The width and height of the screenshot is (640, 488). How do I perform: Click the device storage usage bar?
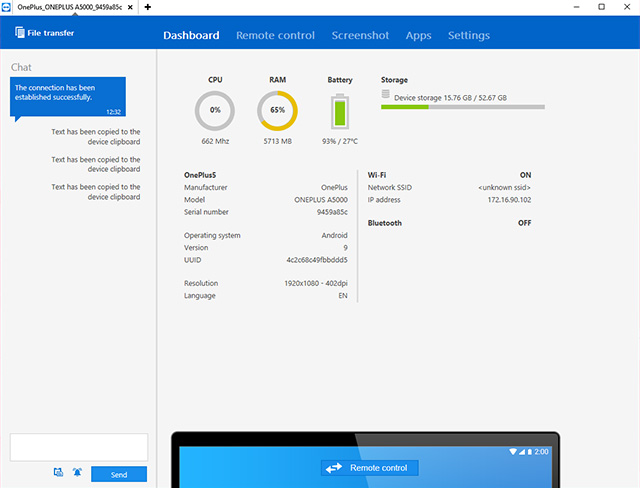pyautogui.click(x=463, y=107)
